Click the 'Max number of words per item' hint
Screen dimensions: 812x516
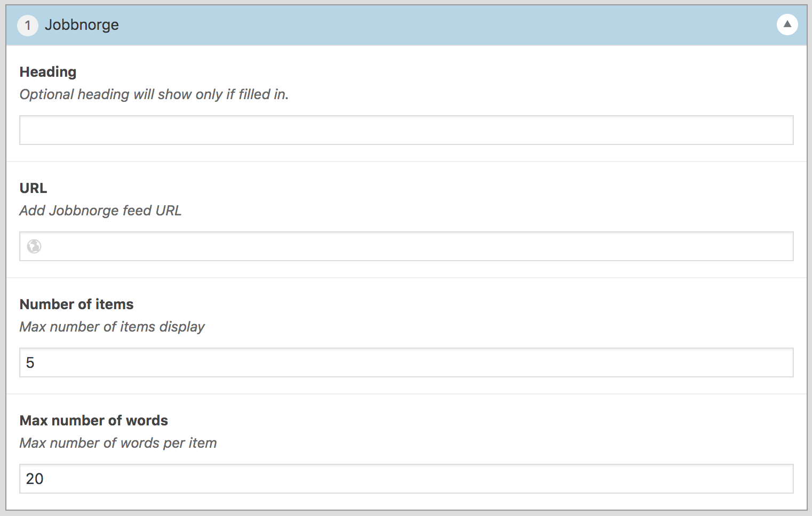coord(118,443)
